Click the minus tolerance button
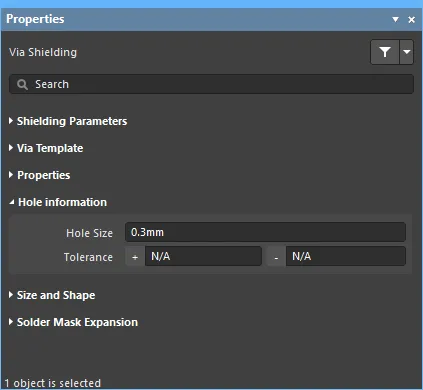This screenshot has height=390, width=423. pos(276,257)
